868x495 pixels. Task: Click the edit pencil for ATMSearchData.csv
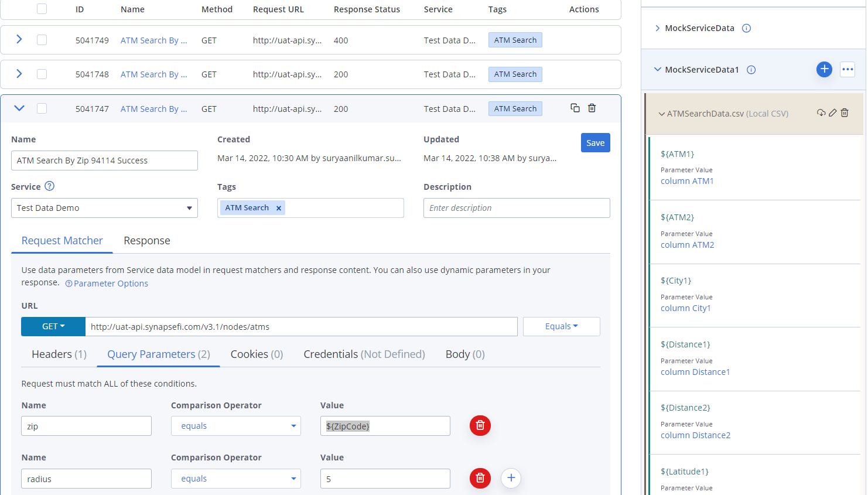833,112
